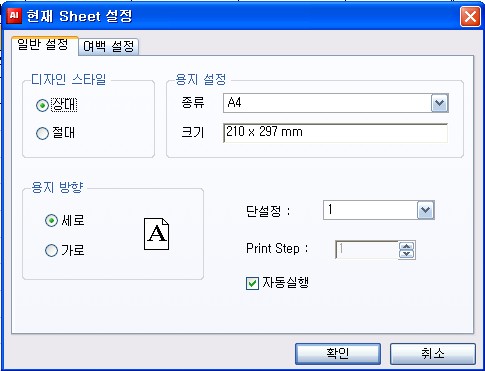Image resolution: width=485 pixels, height=371 pixels.
Task: Click the A4 paper type combo box
Action: [336, 103]
